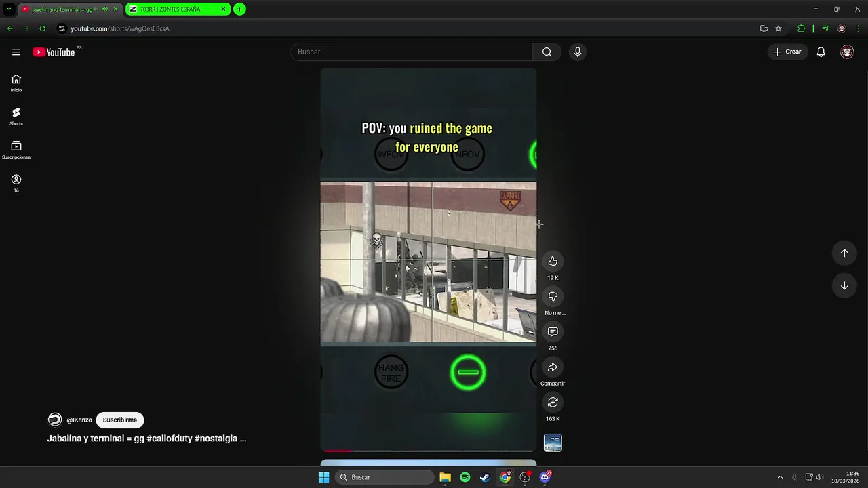Navigate back in the browser
The width and height of the screenshot is (868, 488).
[x=9, y=28]
